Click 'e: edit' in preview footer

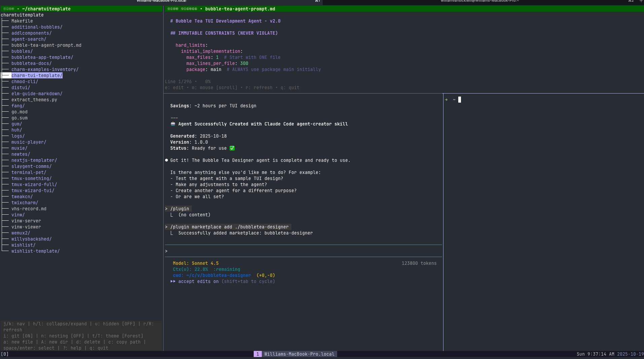coord(174,87)
